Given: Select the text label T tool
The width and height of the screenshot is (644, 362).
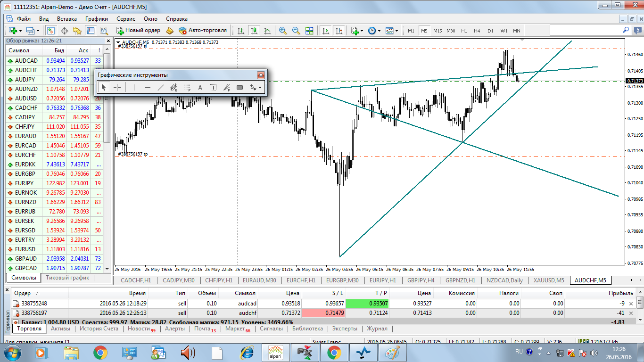Looking at the screenshot, I should pyautogui.click(x=213, y=87).
